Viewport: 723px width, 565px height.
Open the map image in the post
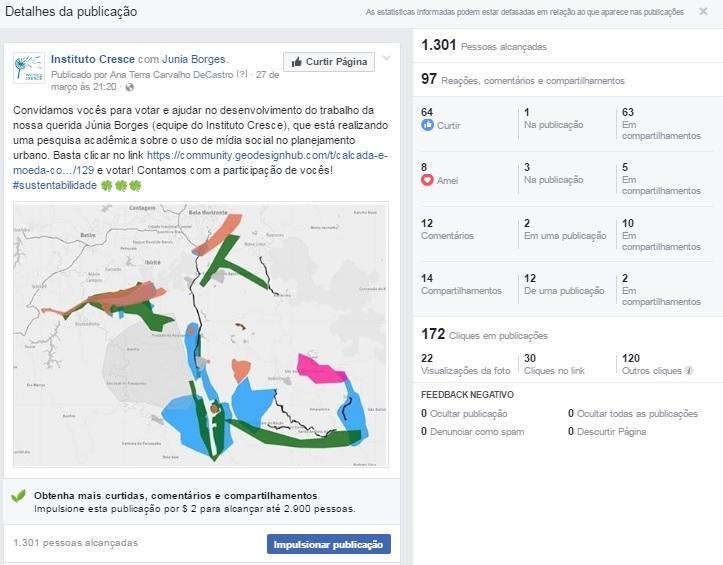[200, 335]
